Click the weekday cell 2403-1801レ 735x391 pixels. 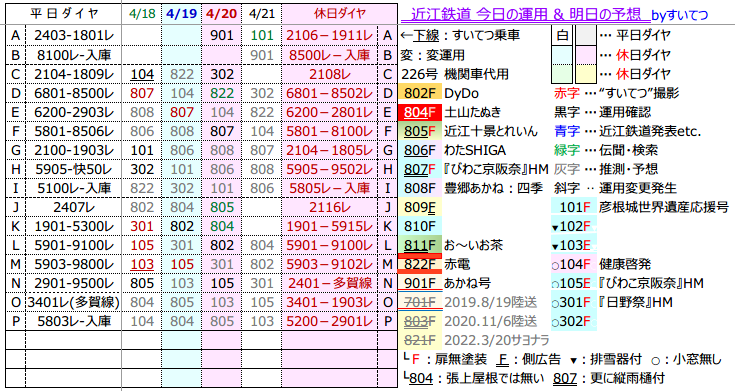pos(74,36)
